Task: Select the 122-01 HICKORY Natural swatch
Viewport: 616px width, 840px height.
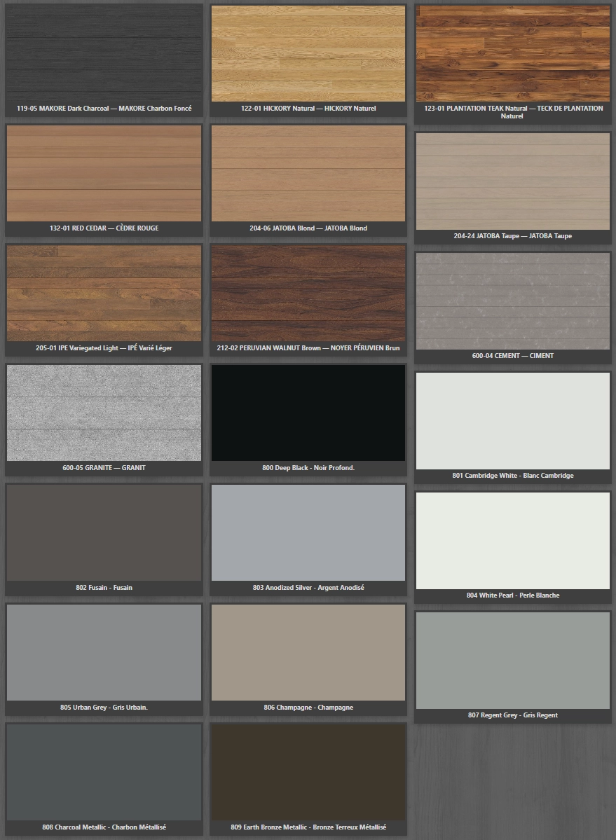Action: pyautogui.click(x=308, y=53)
